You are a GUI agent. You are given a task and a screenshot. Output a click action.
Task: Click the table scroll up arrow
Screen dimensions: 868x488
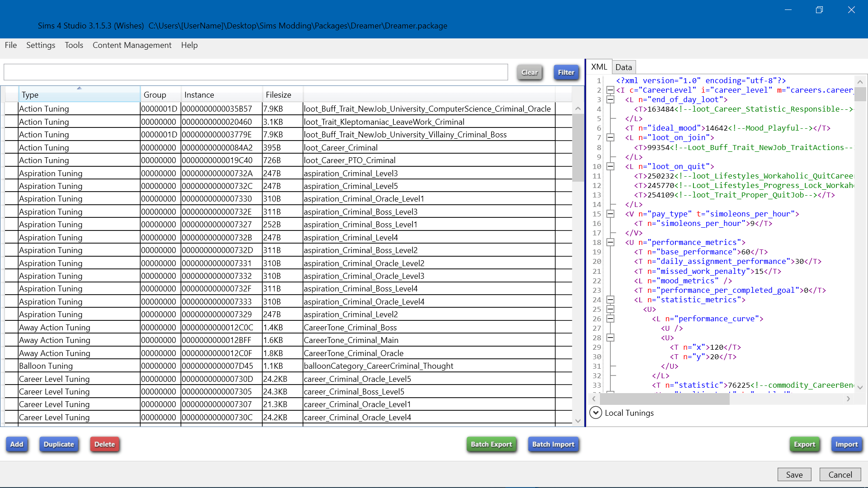click(x=578, y=108)
